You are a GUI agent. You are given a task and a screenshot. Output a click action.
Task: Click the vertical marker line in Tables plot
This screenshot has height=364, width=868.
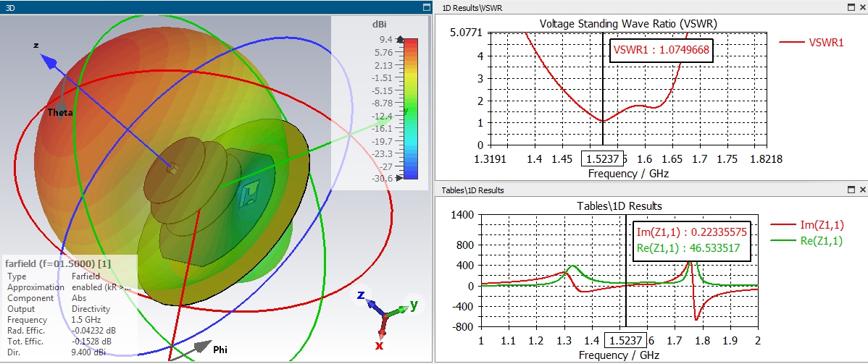625,271
